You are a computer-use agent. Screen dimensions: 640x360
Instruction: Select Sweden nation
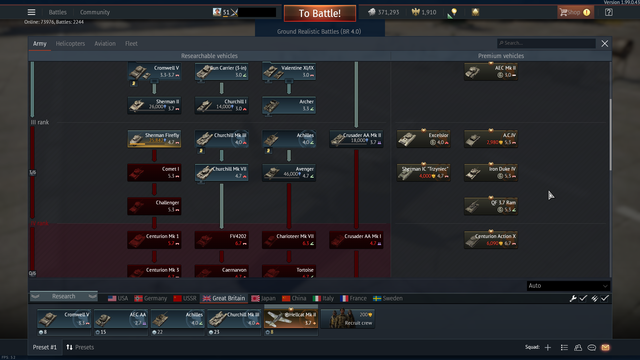point(388,298)
